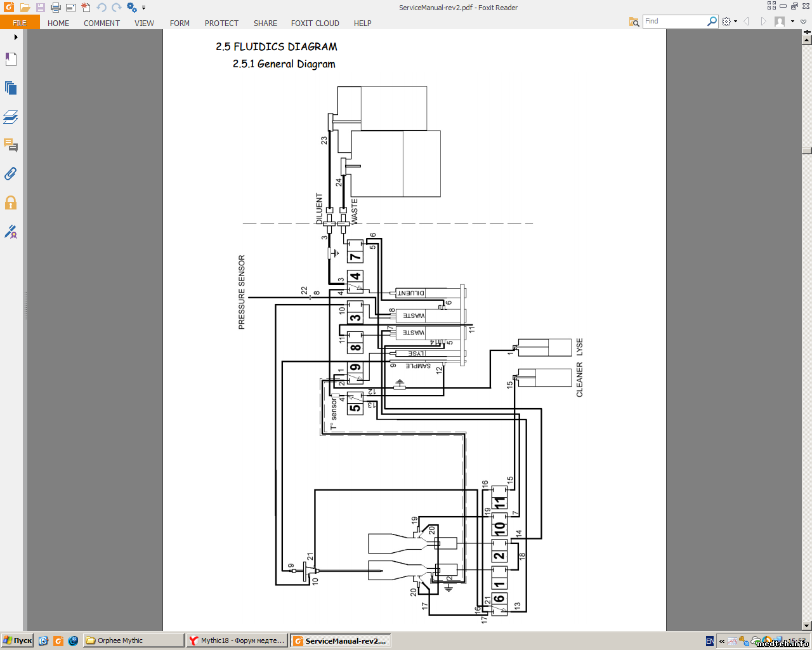Click the Open file folder icon

pos(25,8)
